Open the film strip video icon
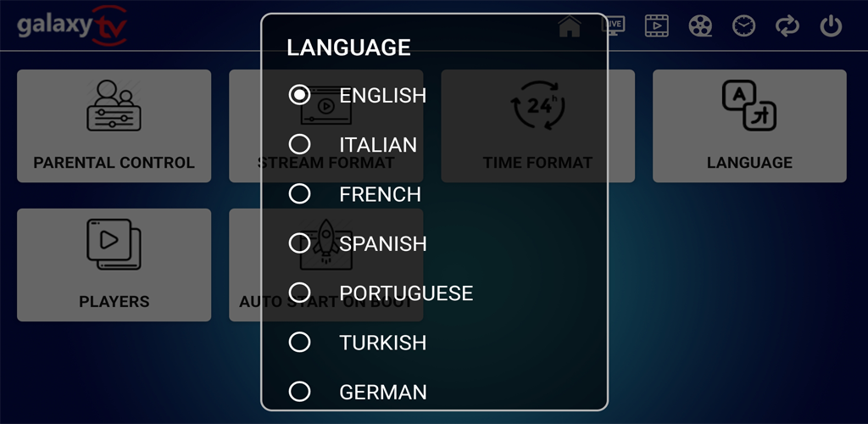The image size is (868, 424). [x=657, y=26]
